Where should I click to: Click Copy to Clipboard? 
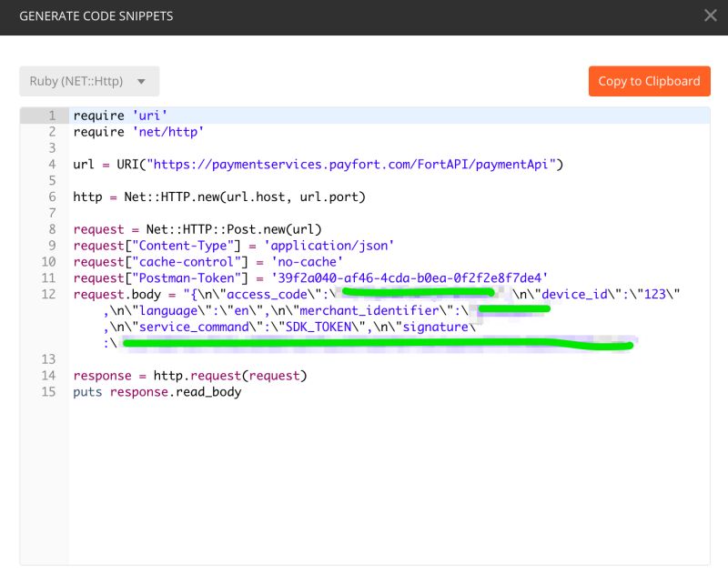[650, 81]
